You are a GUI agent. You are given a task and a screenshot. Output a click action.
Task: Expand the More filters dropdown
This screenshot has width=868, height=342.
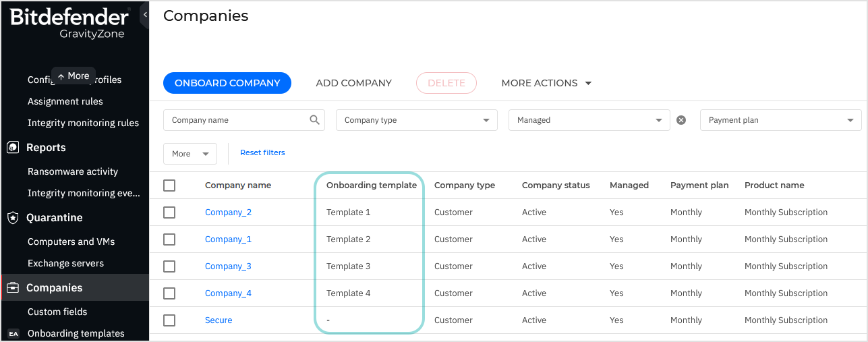point(190,154)
